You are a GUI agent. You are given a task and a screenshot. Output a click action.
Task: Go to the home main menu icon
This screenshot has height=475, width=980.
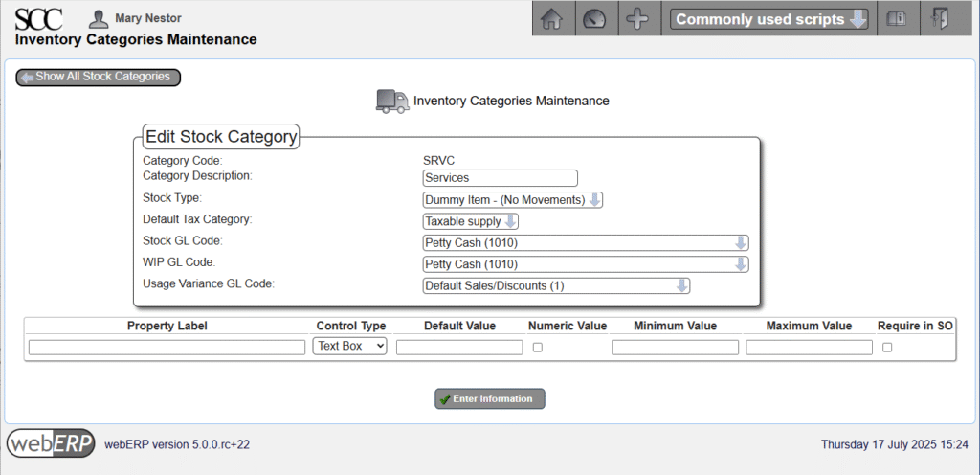[x=551, y=19]
